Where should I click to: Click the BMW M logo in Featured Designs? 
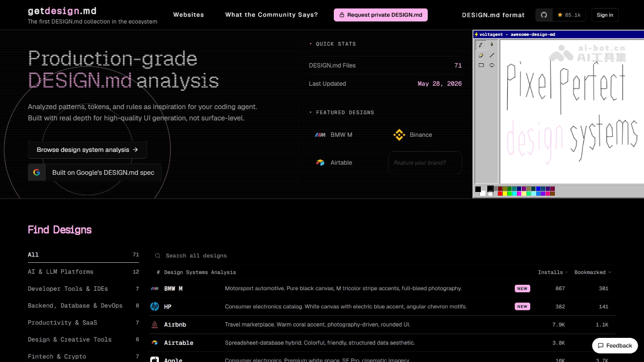pos(320,135)
